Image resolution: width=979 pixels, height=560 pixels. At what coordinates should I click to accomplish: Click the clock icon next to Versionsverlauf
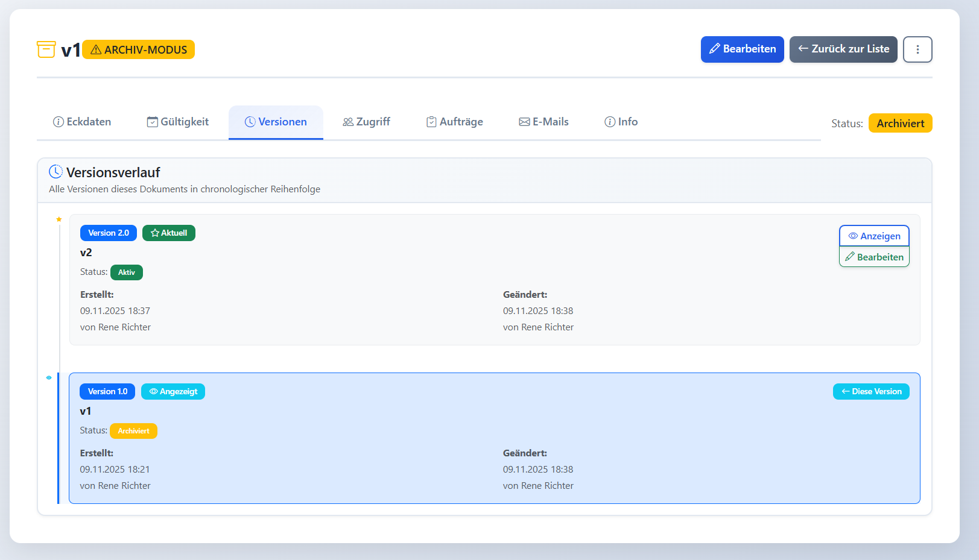pyautogui.click(x=55, y=172)
